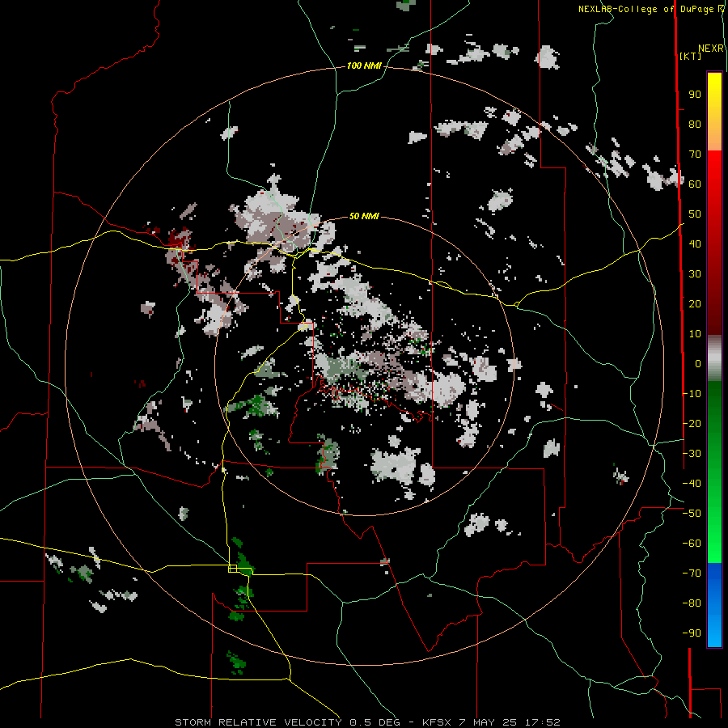Click the NEXR label above the color scale
728x728 pixels.
710,49
